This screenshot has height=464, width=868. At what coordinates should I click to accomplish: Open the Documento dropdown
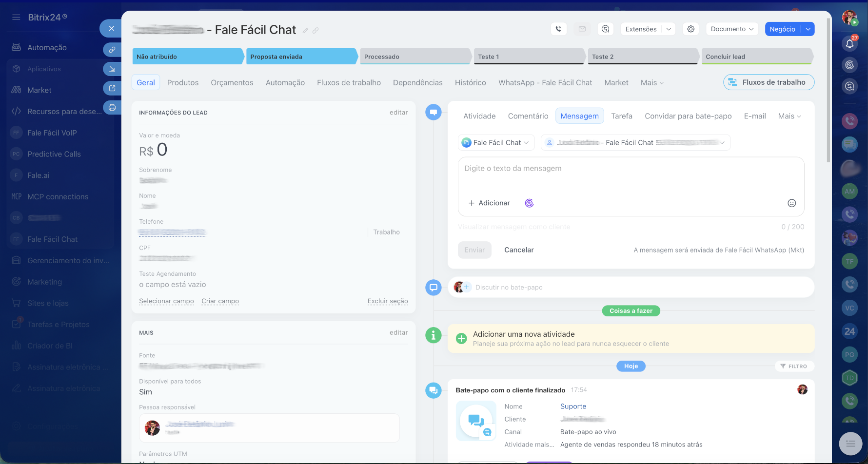732,29
